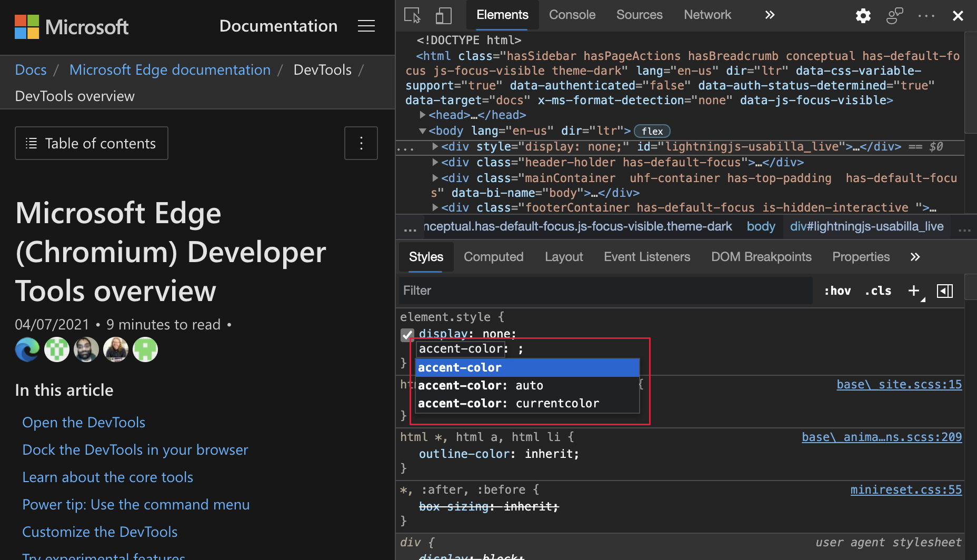The image size is (977, 560).
Task: Show more Styles pane tabs chevron
Action: (x=915, y=257)
